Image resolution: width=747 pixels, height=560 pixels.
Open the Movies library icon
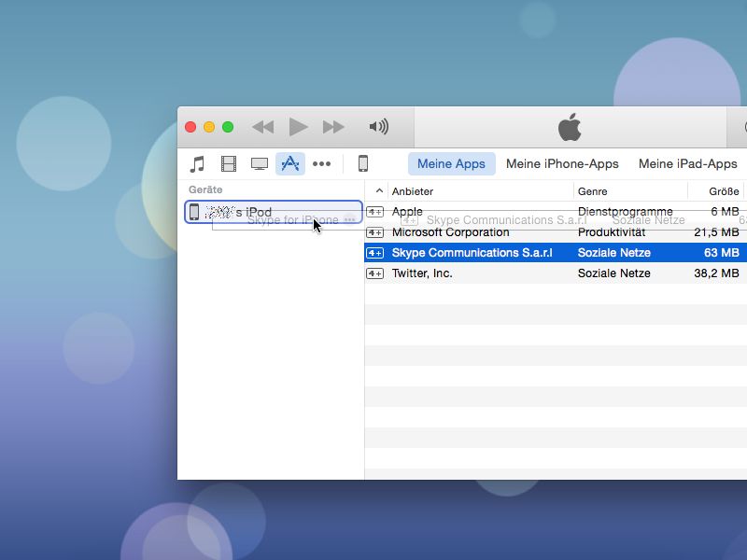point(229,164)
